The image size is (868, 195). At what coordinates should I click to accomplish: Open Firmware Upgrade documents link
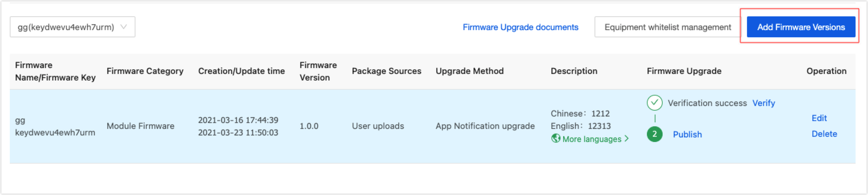tap(520, 27)
